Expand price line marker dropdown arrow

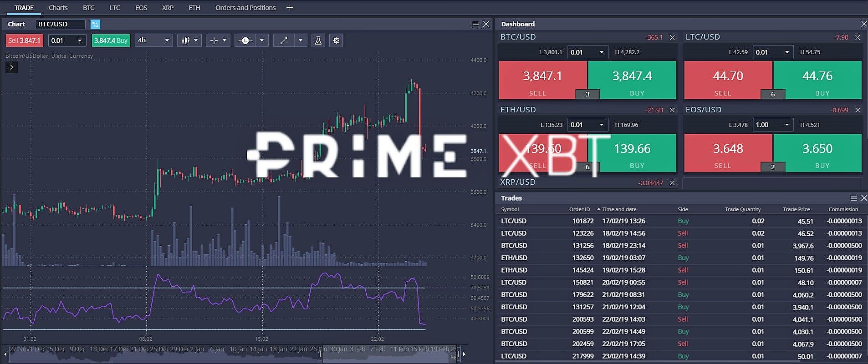(x=262, y=40)
